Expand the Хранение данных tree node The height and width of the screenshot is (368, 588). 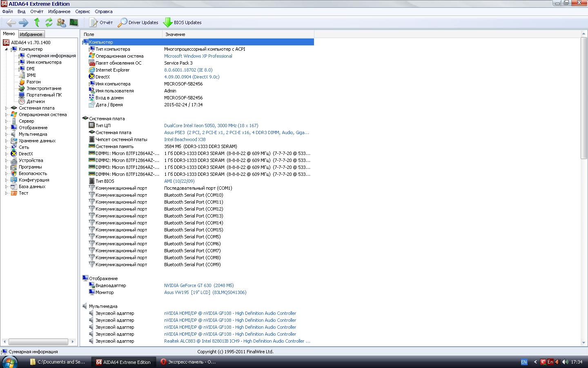tap(7, 141)
